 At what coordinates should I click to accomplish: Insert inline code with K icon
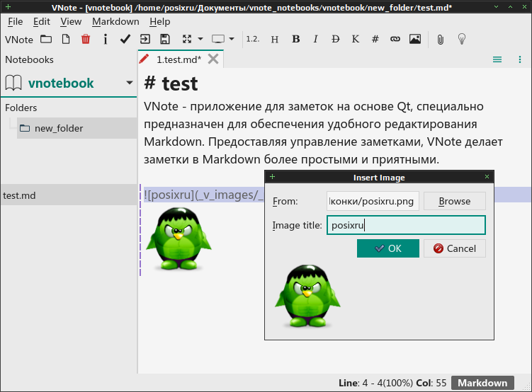pos(355,40)
